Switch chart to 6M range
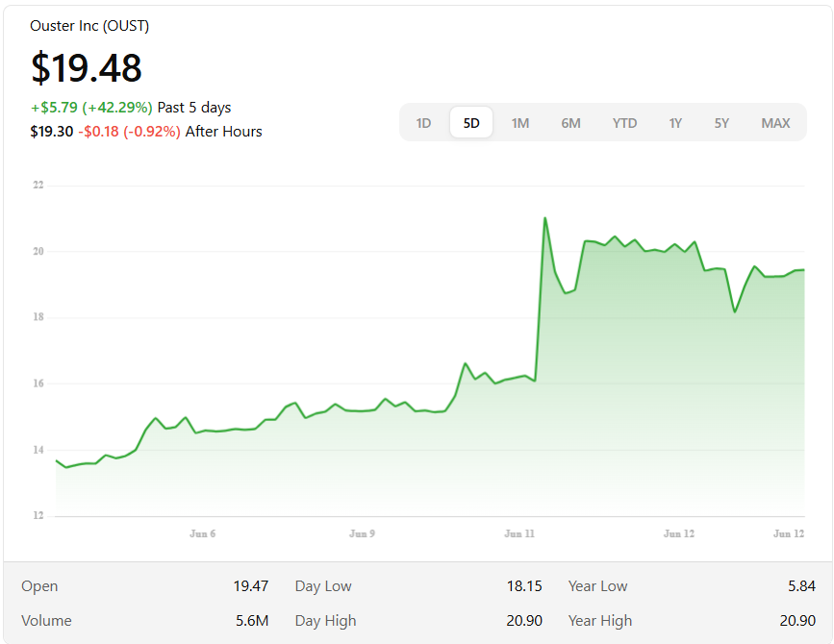Viewport: 834px width, 644px height. click(570, 123)
